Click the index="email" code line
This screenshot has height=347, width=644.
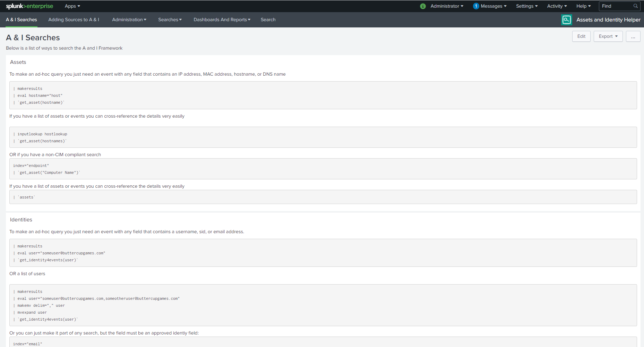pos(28,344)
